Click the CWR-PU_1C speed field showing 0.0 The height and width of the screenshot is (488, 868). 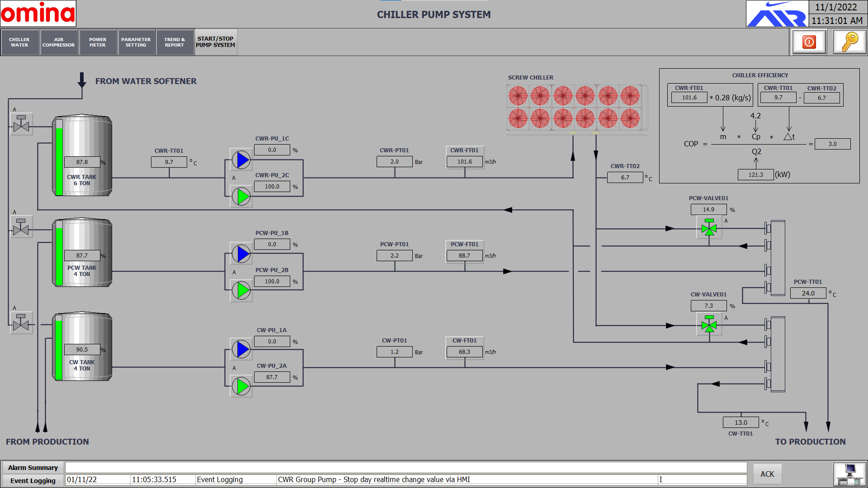pyautogui.click(x=272, y=150)
